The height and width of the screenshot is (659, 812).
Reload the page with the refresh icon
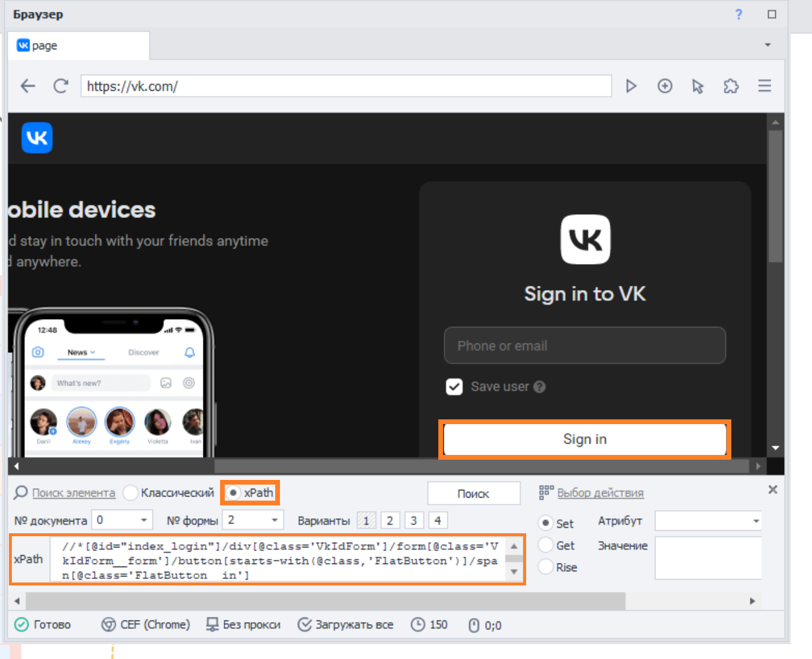point(60,86)
